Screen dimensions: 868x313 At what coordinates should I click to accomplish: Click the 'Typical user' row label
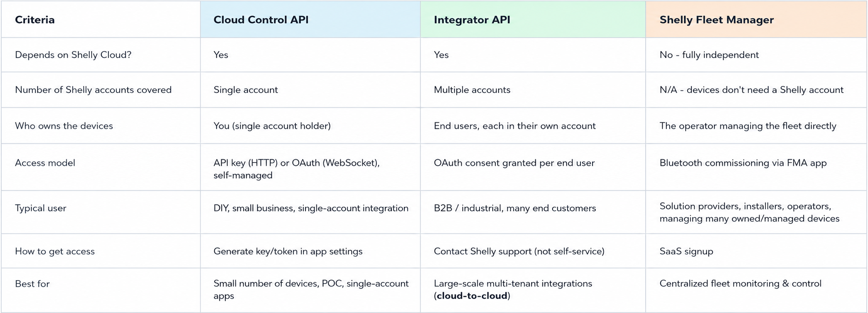click(41, 208)
